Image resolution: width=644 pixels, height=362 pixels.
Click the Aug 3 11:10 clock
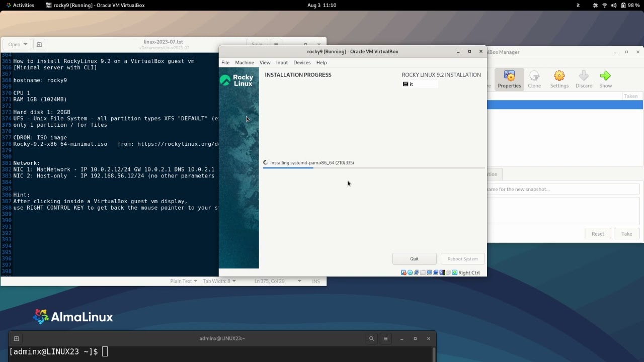pos(321,5)
